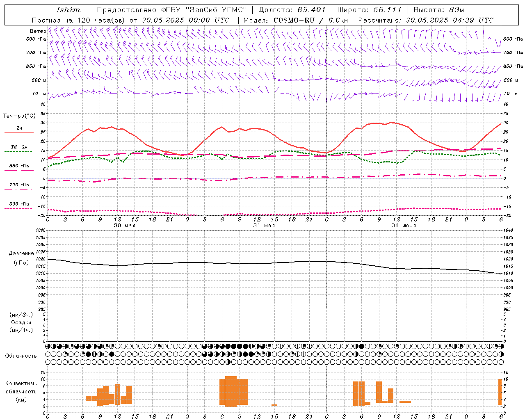The image size is (525, 420).
Task: Click the "(мм/3ч.)" precipitation unit label
Action: pos(21,315)
